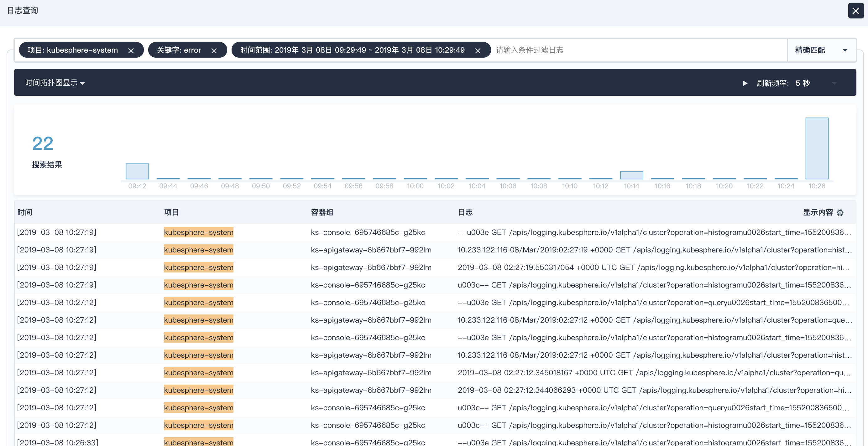Close the log query dialog
868x446 pixels.
[855, 11]
